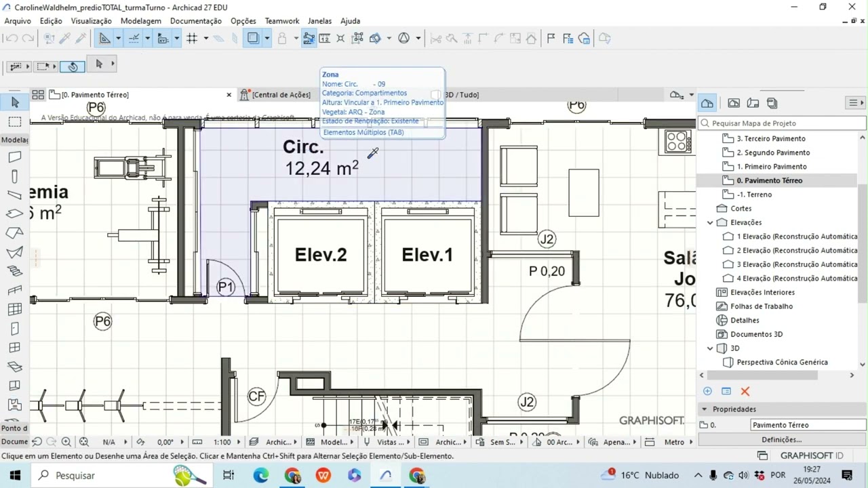Select the Column tool in the toolbox

coord(14,176)
